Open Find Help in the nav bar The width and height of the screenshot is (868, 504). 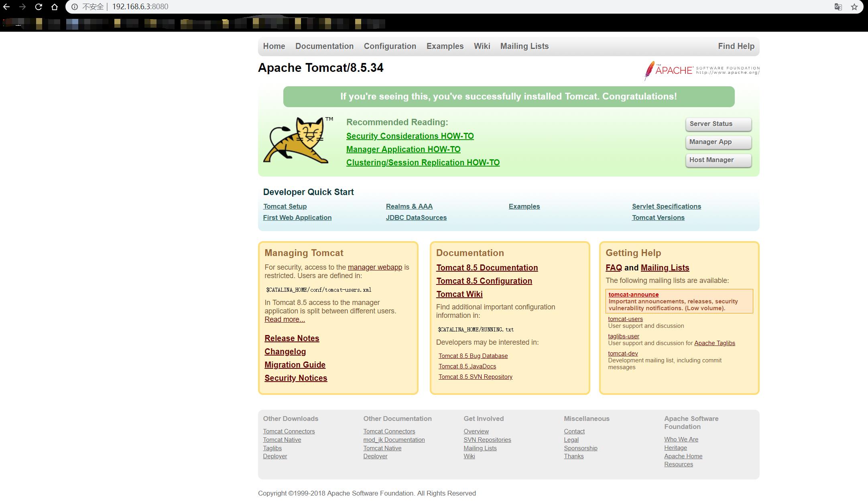pyautogui.click(x=736, y=46)
